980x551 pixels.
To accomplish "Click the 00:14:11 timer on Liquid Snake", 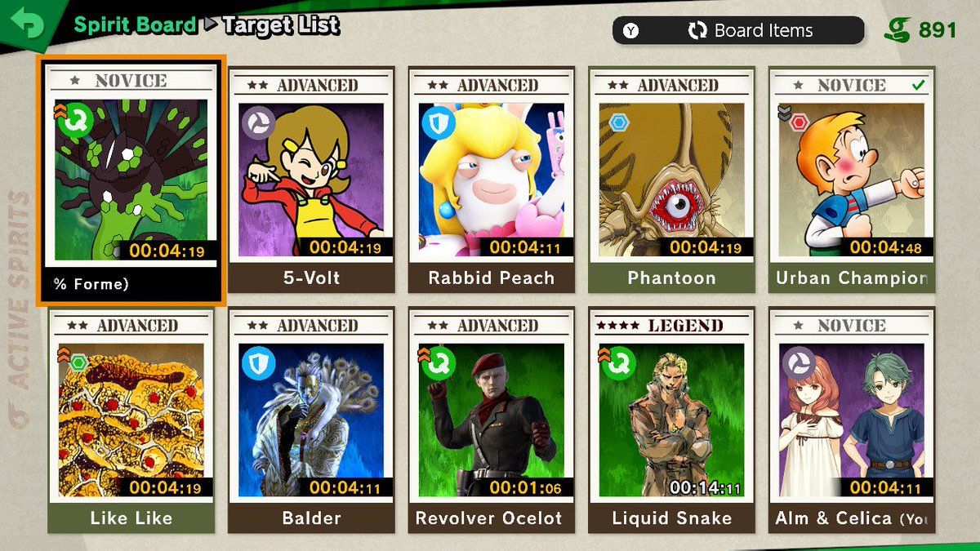I will [x=706, y=488].
